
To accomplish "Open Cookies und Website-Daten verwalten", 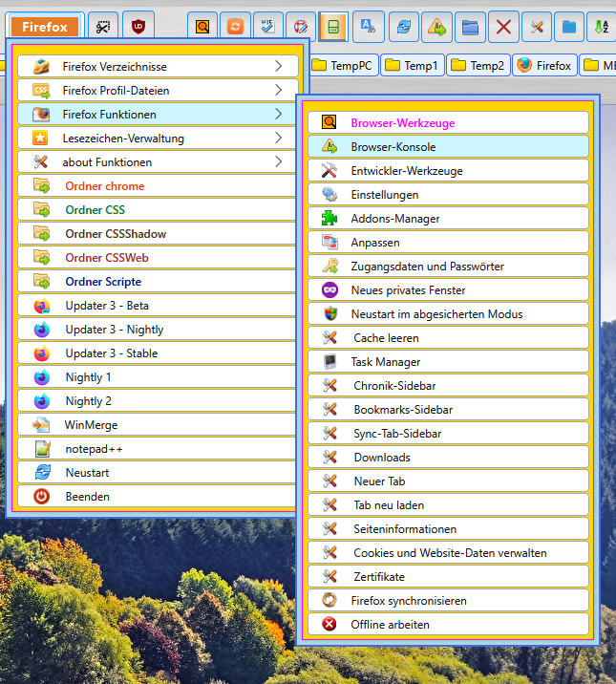I will [x=448, y=553].
